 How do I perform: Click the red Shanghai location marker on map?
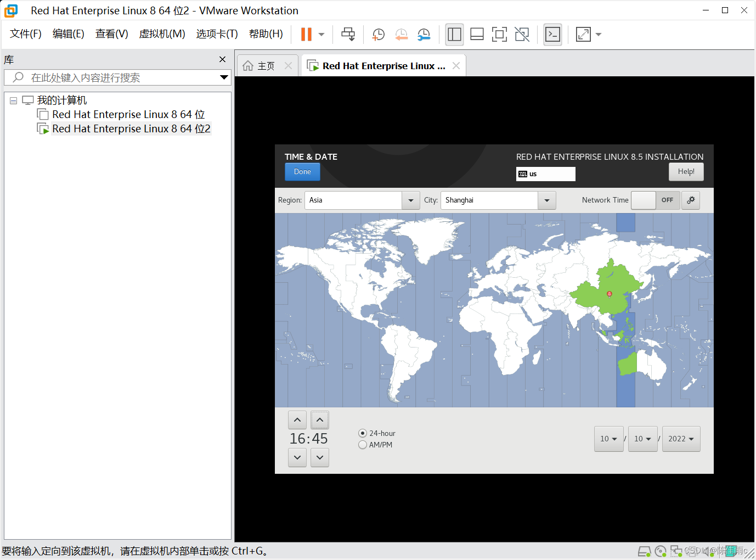pyautogui.click(x=610, y=294)
